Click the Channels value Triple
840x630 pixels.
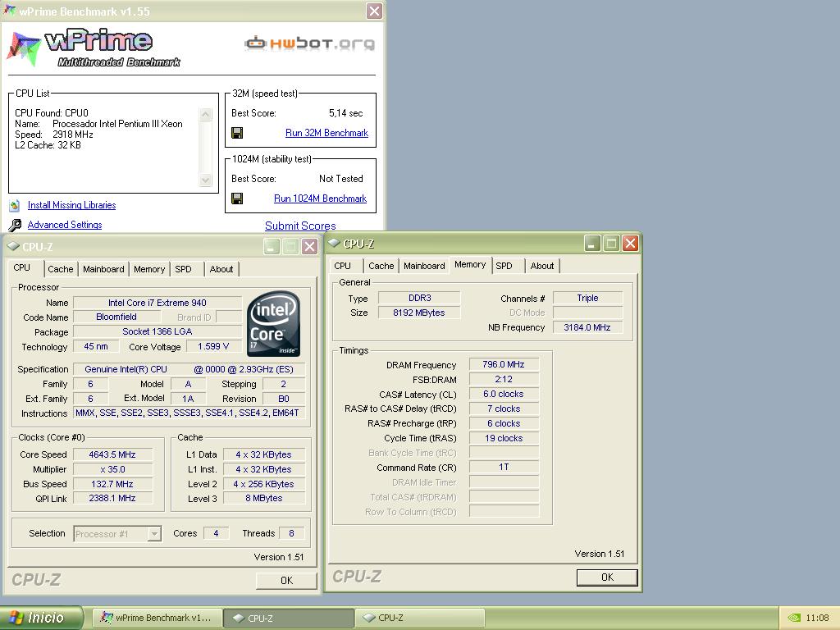587,298
